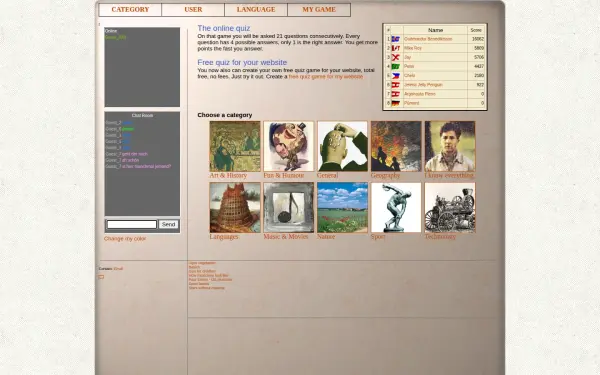This screenshot has width=600, height=375.
Task: Open the Fun & Humour text link
Action: (284, 176)
